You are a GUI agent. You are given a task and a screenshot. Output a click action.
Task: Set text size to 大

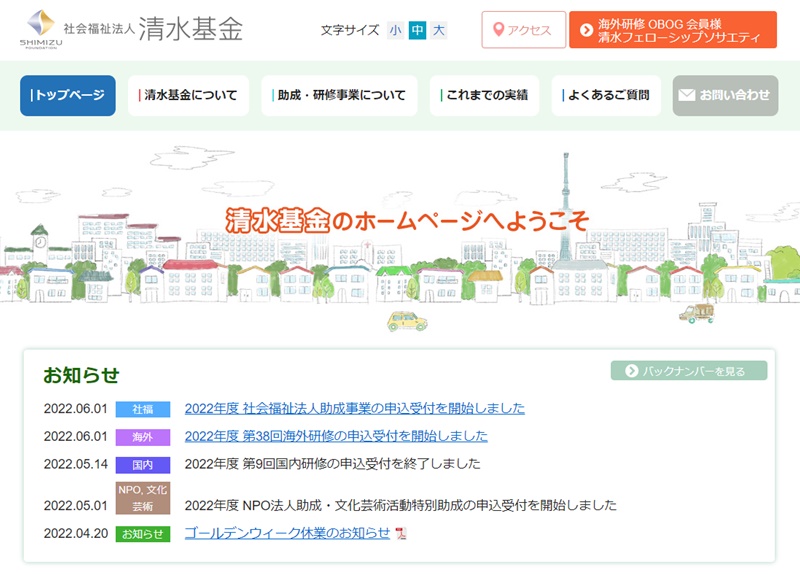tap(439, 31)
